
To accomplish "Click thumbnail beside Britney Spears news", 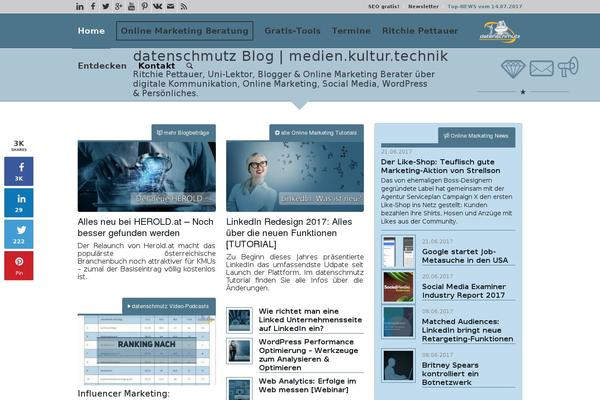I will coord(398,366).
